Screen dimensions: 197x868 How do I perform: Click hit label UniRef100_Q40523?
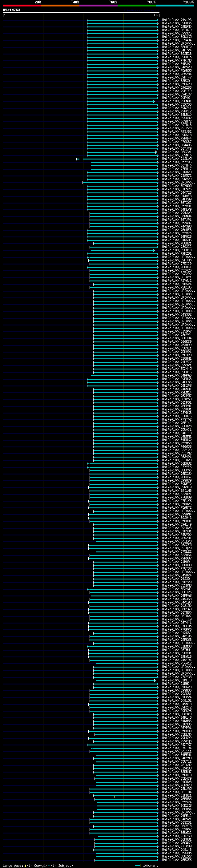point(176,67)
